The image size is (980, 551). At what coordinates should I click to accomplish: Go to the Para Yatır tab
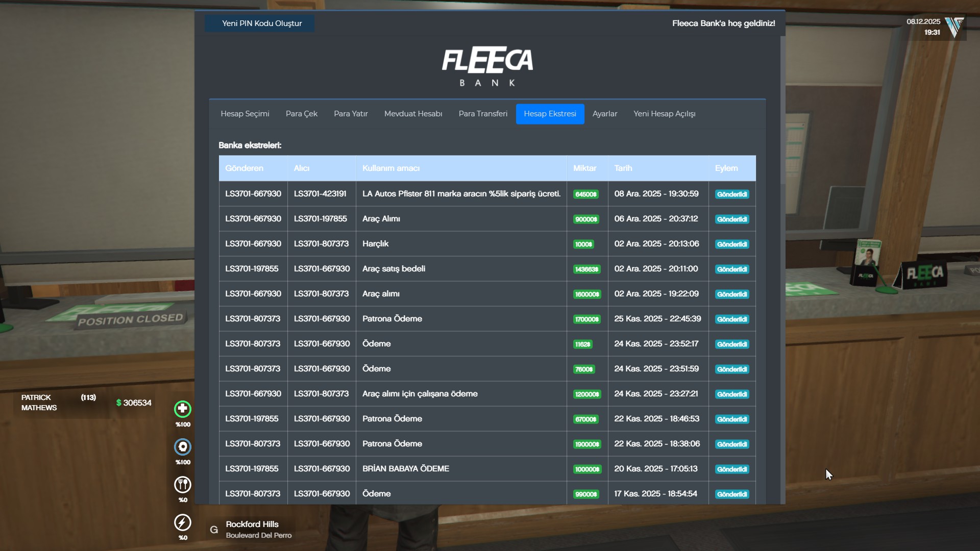351,114
